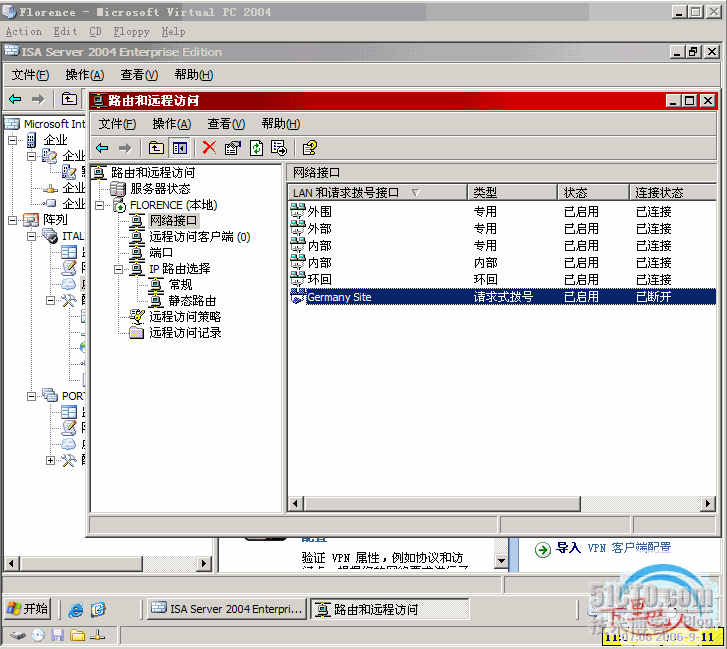Select 远程访问客户端 (0) node
This screenshot has height=649, width=727.
(x=199, y=237)
